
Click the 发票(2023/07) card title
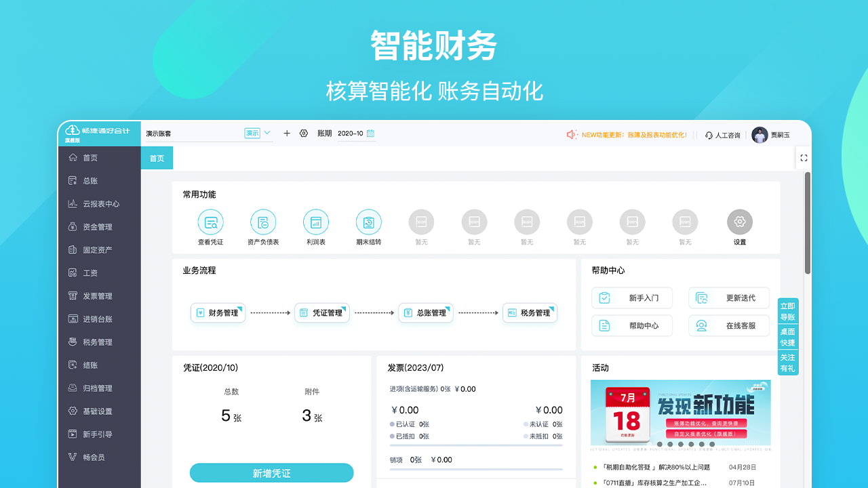pyautogui.click(x=416, y=368)
